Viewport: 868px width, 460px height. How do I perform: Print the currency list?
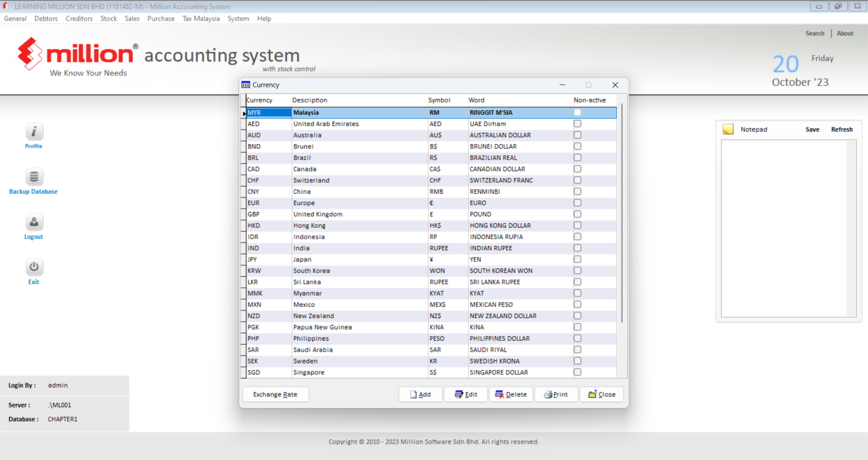(x=556, y=394)
